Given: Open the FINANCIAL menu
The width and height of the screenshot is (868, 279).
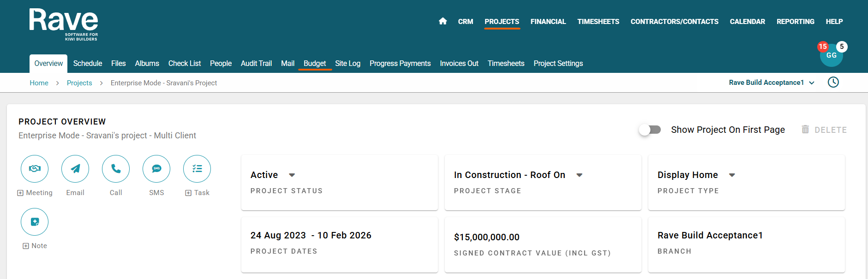Looking at the screenshot, I should pyautogui.click(x=548, y=22).
